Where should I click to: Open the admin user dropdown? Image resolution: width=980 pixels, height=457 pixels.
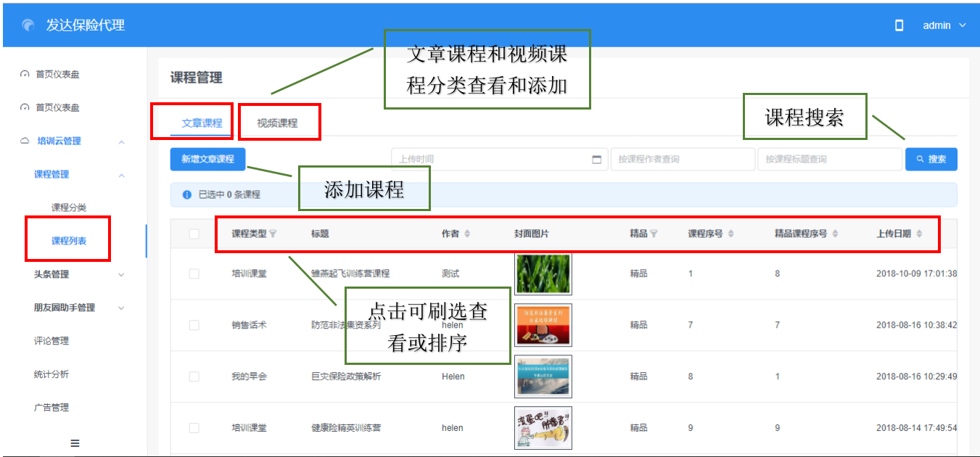[x=944, y=25]
